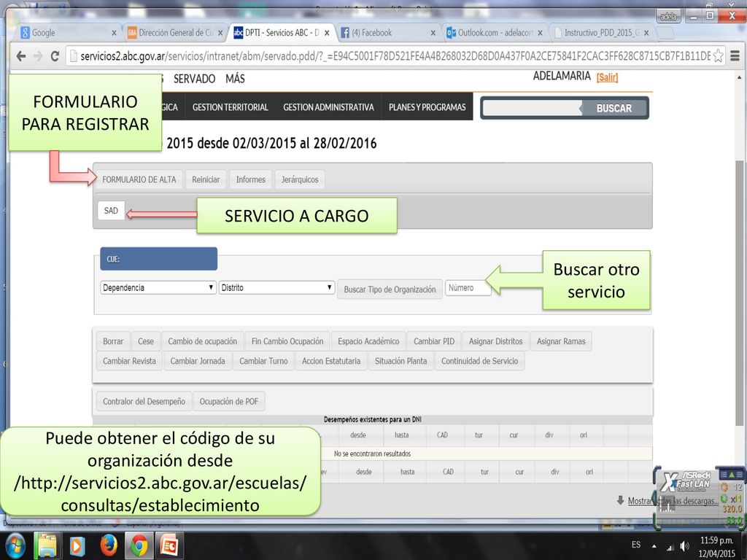The width and height of the screenshot is (747, 560).
Task: Click FORMULARIO DE ALTA button
Action: pos(139,179)
